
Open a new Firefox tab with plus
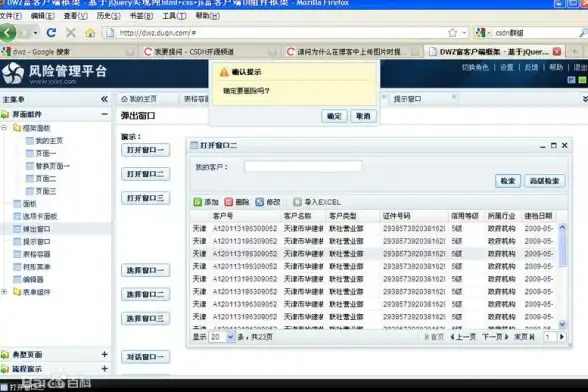pyautogui.click(x=574, y=51)
